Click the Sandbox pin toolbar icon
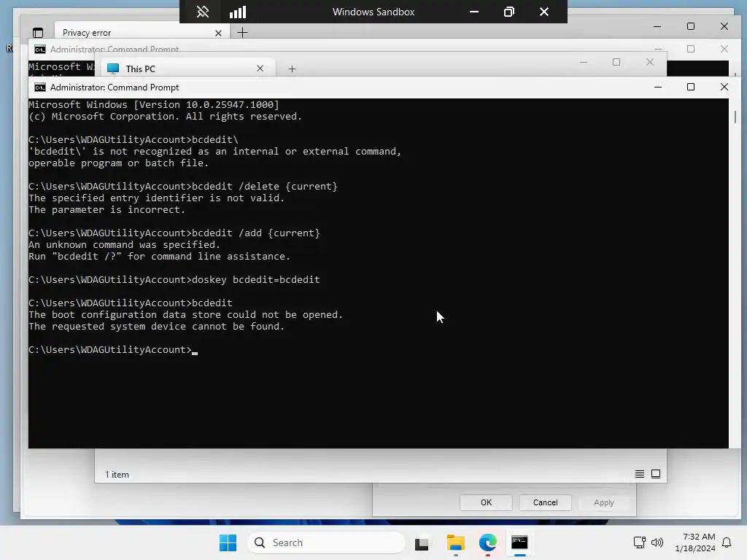Viewport: 747px width, 560px height. pyautogui.click(x=203, y=12)
